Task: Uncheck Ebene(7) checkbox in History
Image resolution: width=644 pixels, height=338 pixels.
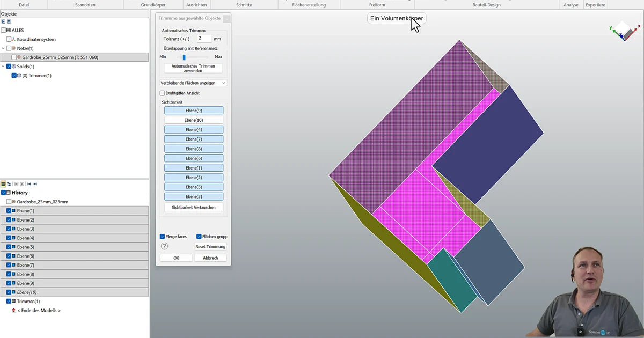Action: [9, 265]
